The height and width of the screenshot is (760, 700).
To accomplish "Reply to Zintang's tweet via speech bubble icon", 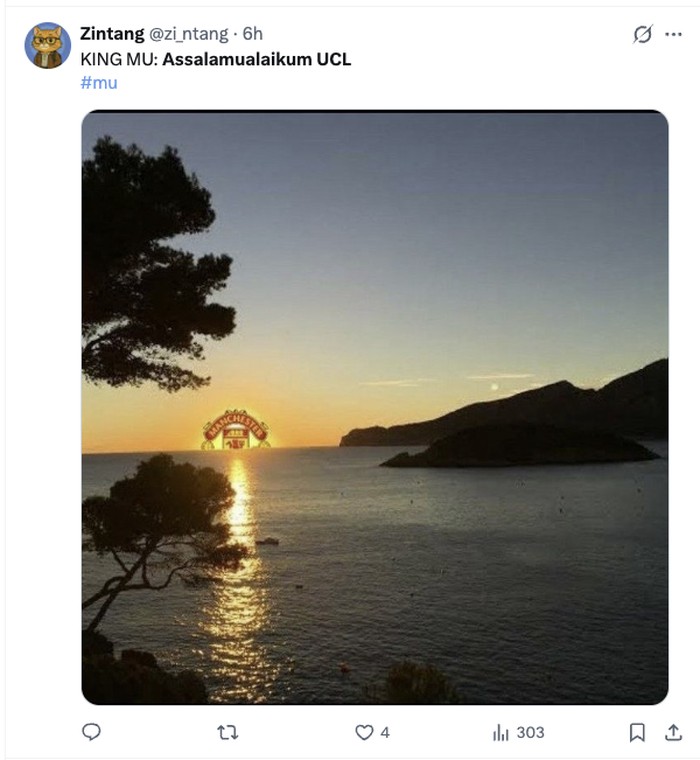I will [x=91, y=731].
